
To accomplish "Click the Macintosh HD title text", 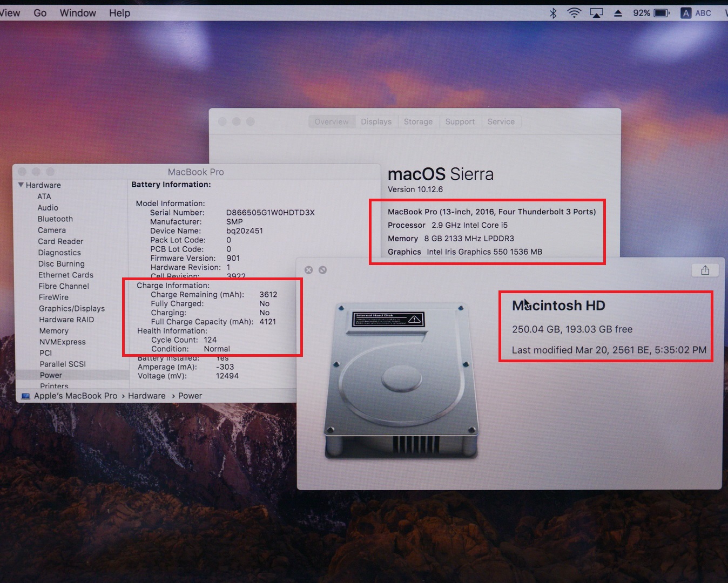I will (x=558, y=306).
